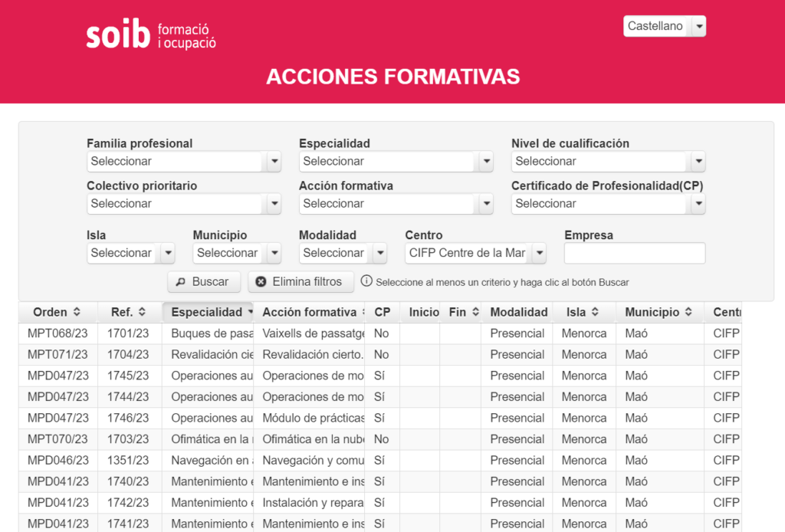Viewport: 785px width, 532px height.
Task: Sort table by Orden column arrows
Action: [77, 312]
